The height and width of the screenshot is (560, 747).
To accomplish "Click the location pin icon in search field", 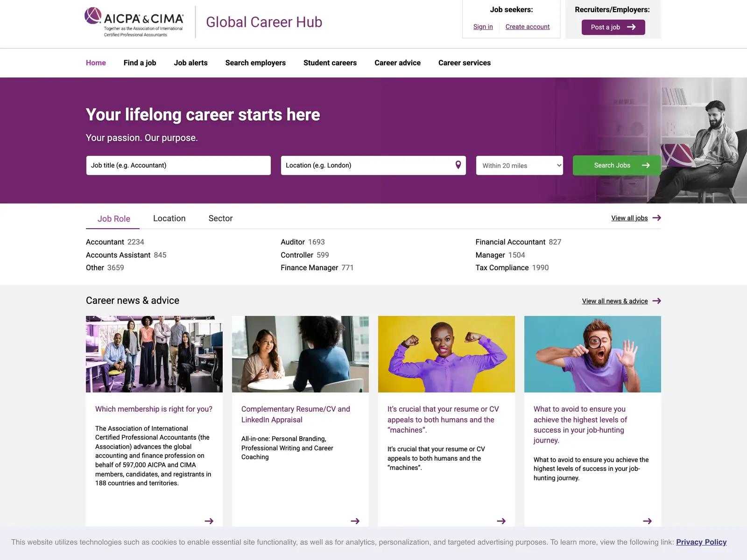I will point(458,165).
